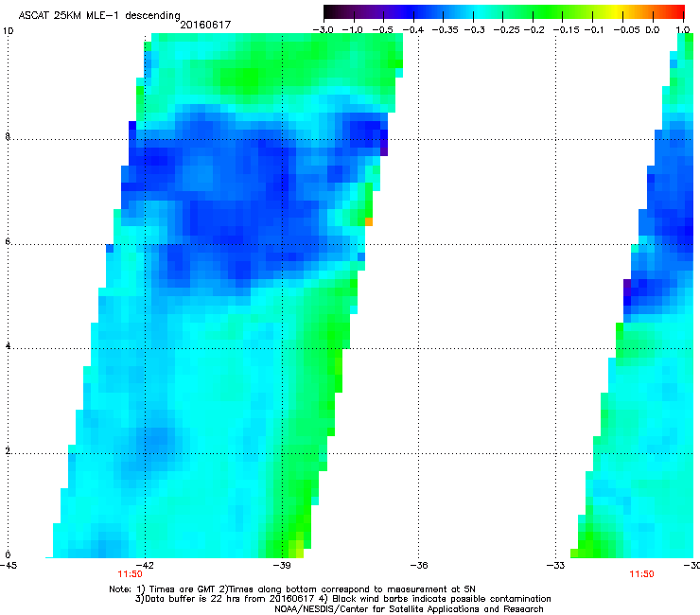Image resolution: width=700 pixels, height=615 pixels.
Task: Click the latitude axis label "2"
Action: (8, 451)
